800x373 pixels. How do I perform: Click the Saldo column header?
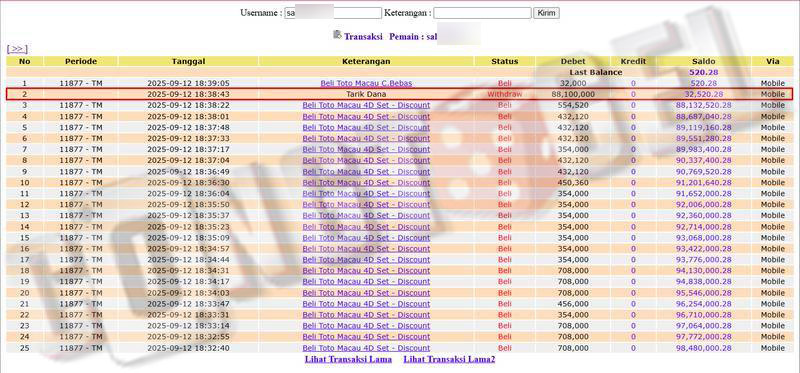(704, 61)
